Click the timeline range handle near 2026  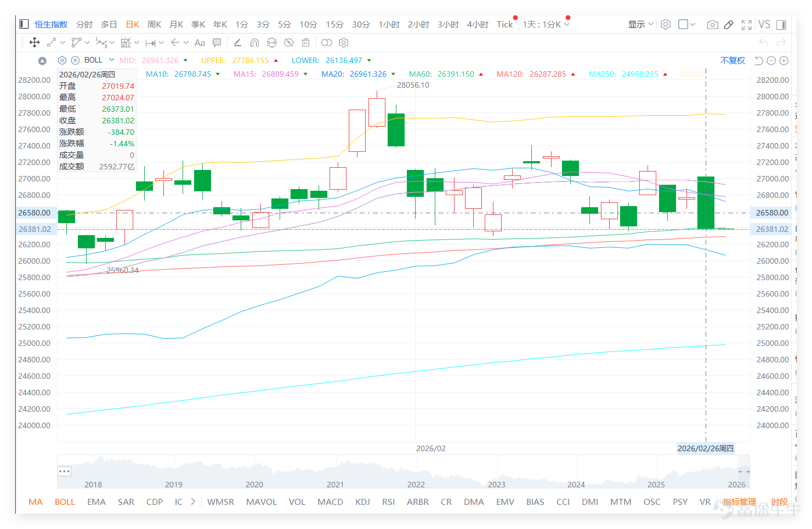[x=743, y=471]
